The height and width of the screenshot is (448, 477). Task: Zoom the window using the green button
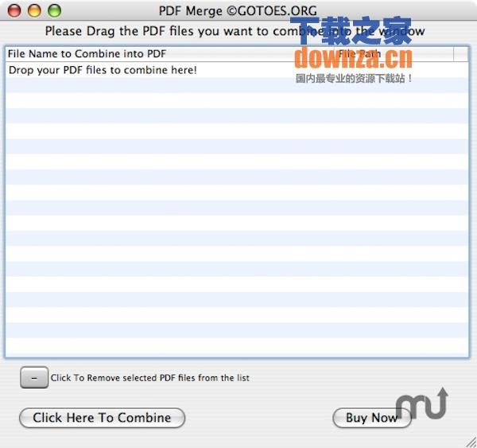pyautogui.click(x=55, y=10)
